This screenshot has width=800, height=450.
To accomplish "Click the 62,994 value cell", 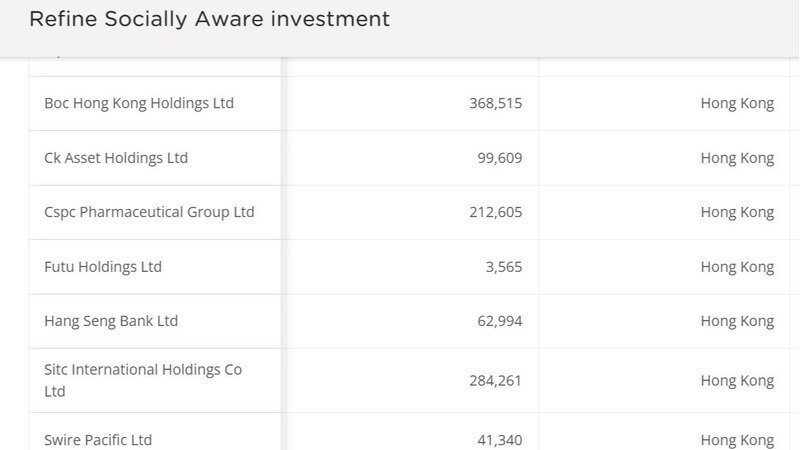I will 499,321.
